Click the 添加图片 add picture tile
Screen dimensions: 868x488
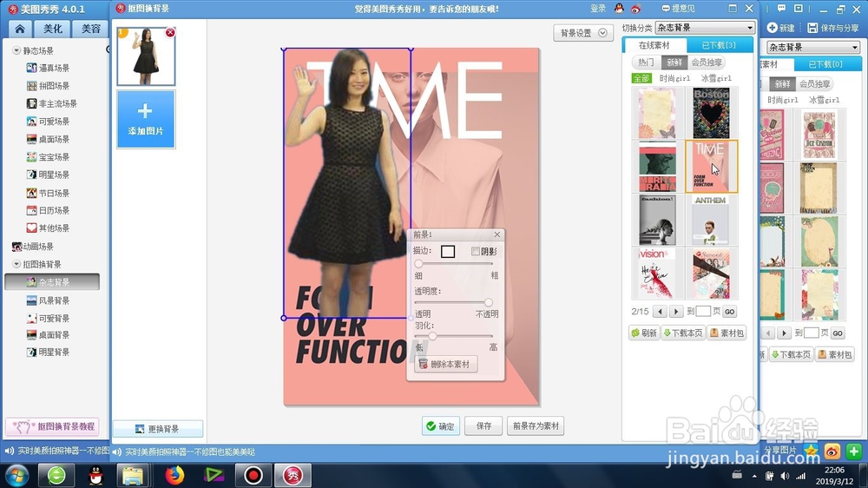pyautogui.click(x=146, y=119)
